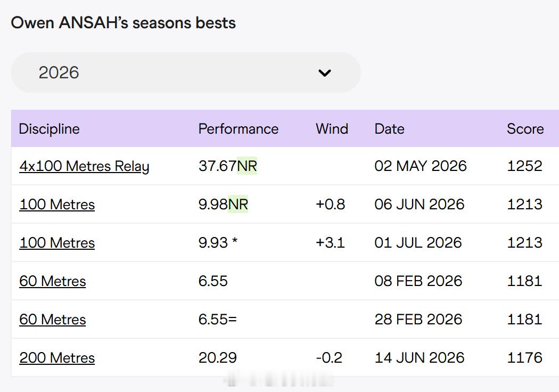Click the 'Owen ANSAH's seasons bests' heading
Image resolution: width=559 pixels, height=392 pixels.
tap(123, 23)
